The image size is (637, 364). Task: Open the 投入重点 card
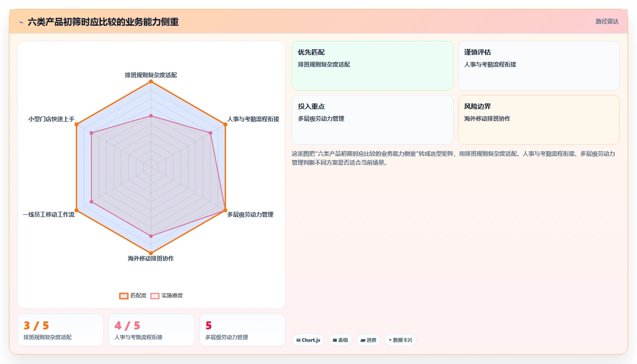pos(372,120)
